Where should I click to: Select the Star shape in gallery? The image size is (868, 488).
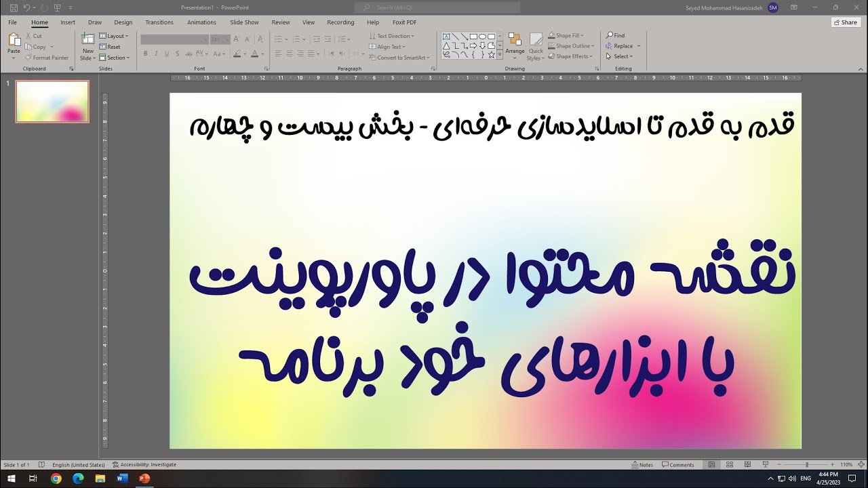[491, 54]
